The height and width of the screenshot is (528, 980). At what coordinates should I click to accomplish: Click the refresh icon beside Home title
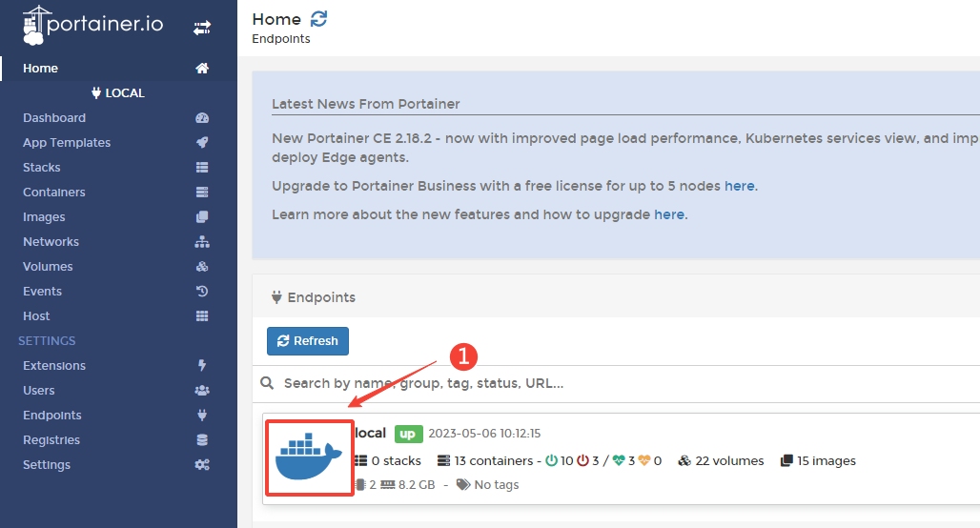pyautogui.click(x=318, y=19)
